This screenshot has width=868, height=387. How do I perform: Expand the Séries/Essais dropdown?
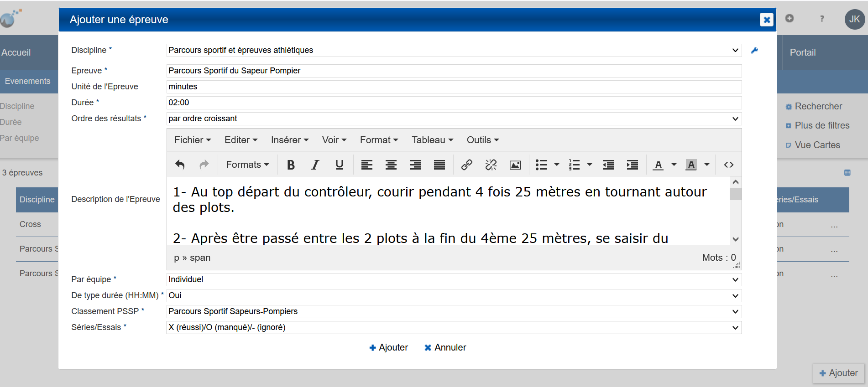pyautogui.click(x=454, y=327)
